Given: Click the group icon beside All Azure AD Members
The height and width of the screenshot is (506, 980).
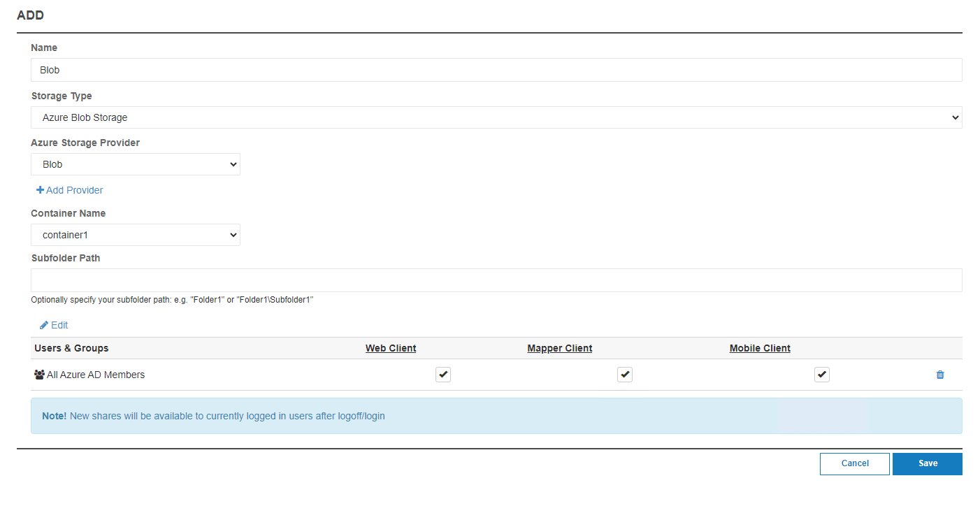Looking at the screenshot, I should click(x=39, y=375).
